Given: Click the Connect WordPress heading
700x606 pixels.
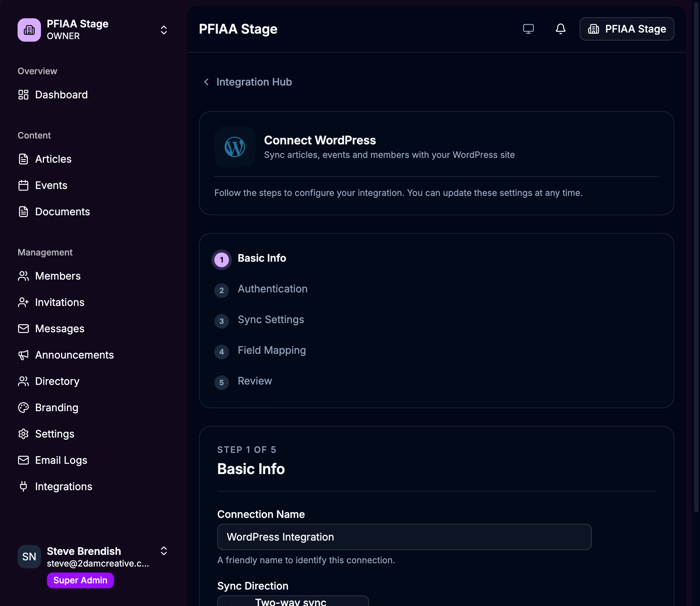Looking at the screenshot, I should [320, 140].
